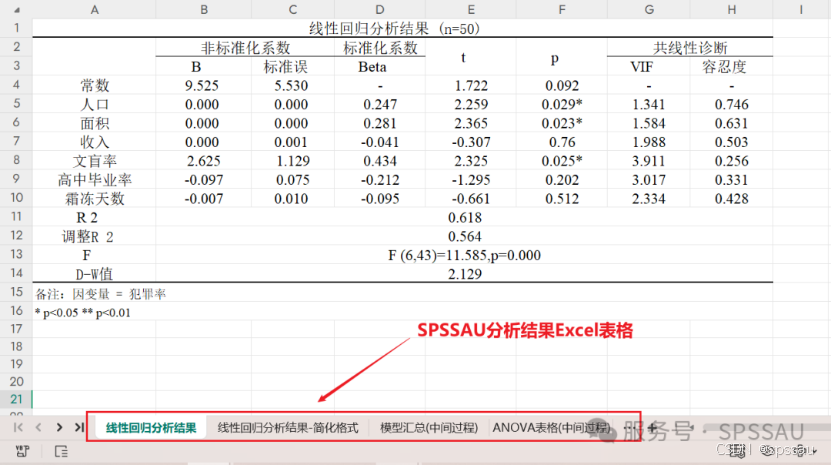Click the p-value cell 0.025*
This screenshot has height=465, width=831.
click(562, 161)
